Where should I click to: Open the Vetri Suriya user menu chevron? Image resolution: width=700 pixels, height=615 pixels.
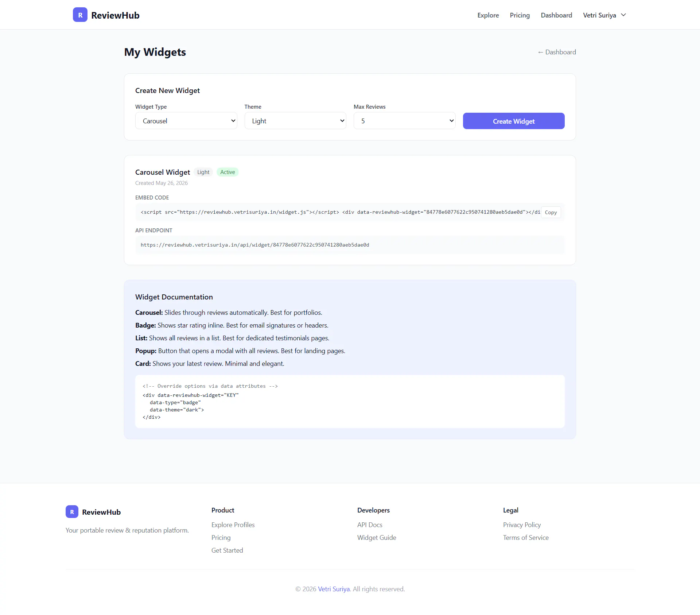click(623, 15)
